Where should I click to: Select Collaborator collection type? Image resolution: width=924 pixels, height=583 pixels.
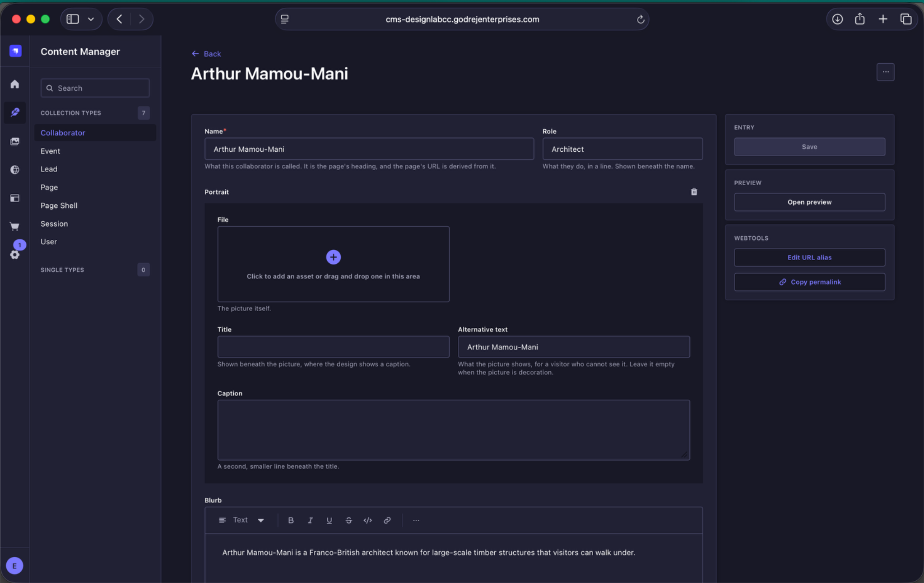click(x=95, y=133)
